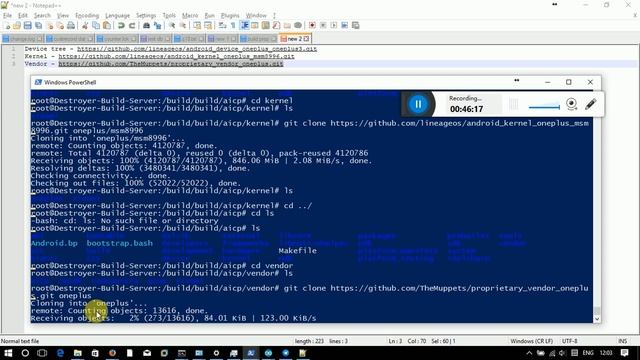
Task: Click the Print toolbar icon
Action: 71,25
